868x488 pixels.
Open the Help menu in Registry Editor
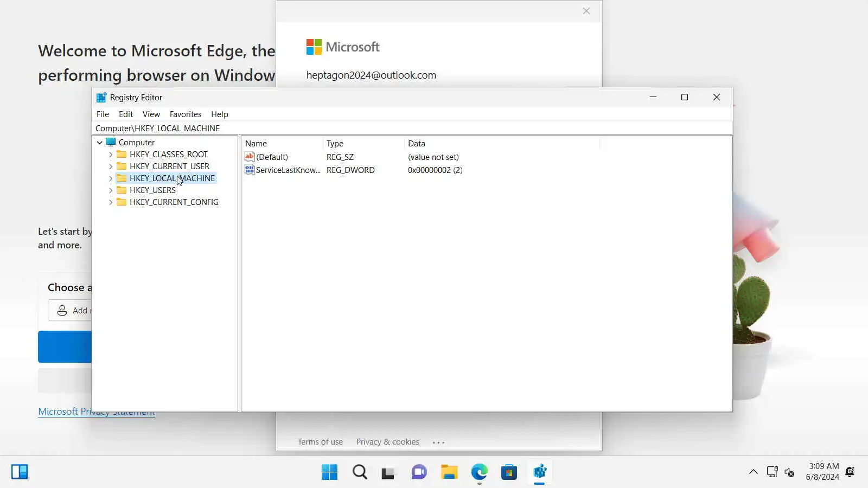pos(220,114)
